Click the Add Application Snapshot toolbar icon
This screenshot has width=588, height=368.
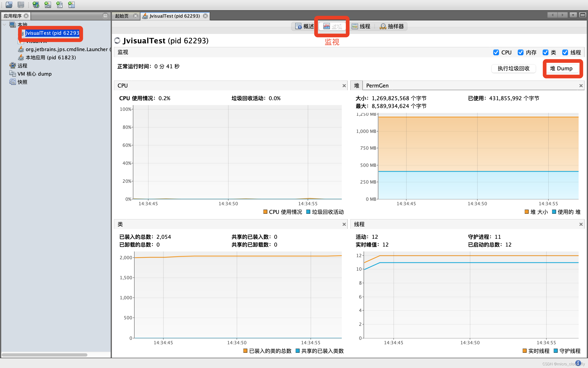pos(71,4)
